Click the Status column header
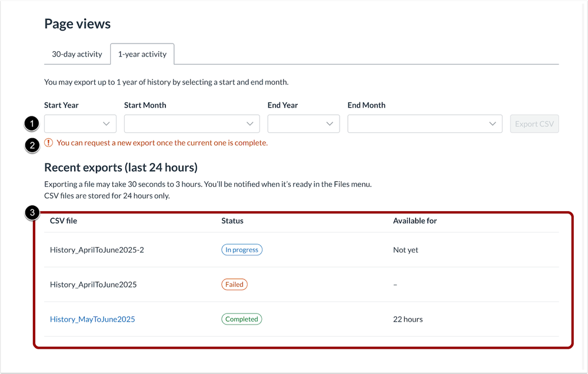 pyautogui.click(x=232, y=221)
